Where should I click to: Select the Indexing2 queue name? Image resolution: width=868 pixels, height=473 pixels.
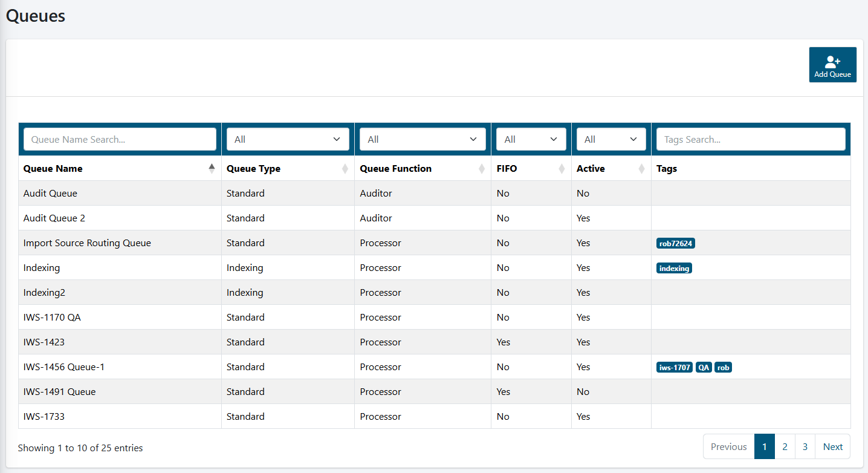click(44, 292)
